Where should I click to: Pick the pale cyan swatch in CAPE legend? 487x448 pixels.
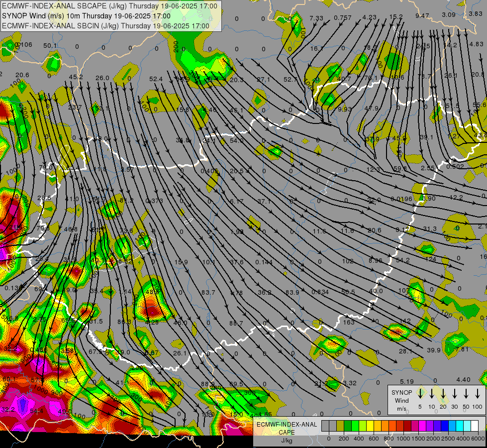click(x=467, y=426)
